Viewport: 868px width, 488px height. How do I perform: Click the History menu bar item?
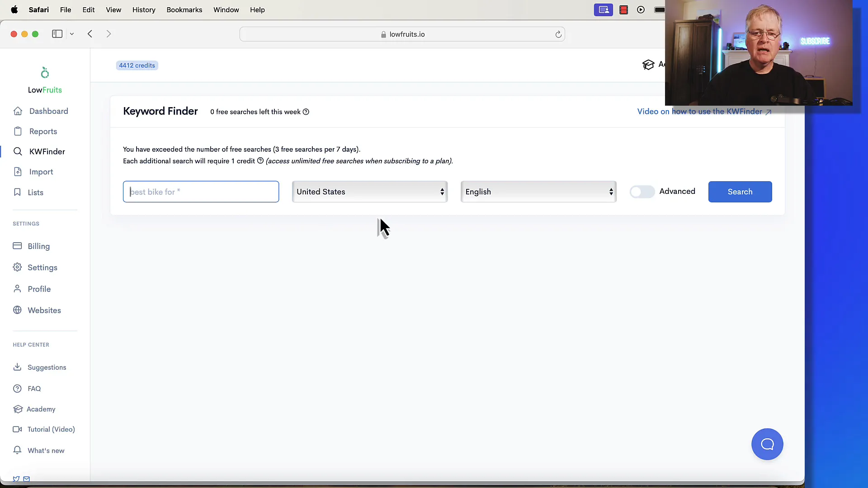point(144,9)
